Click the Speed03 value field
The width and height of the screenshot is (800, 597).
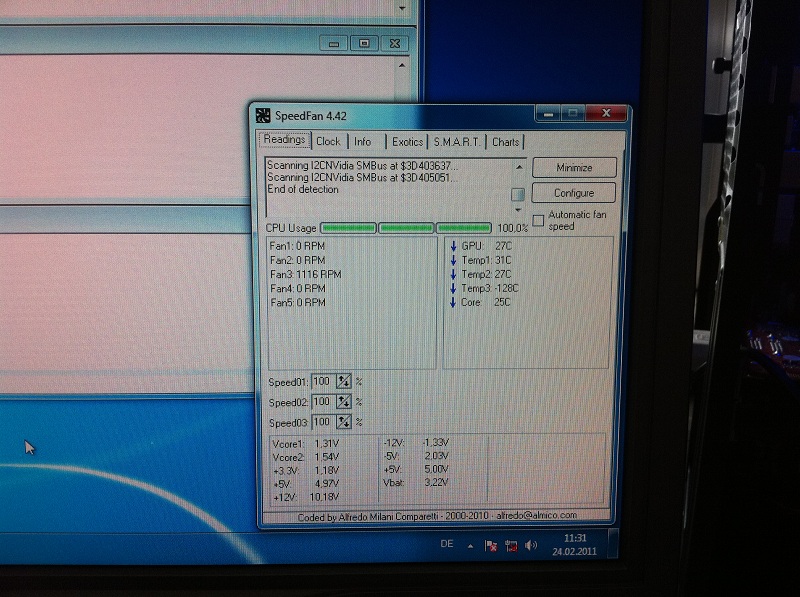pos(323,422)
